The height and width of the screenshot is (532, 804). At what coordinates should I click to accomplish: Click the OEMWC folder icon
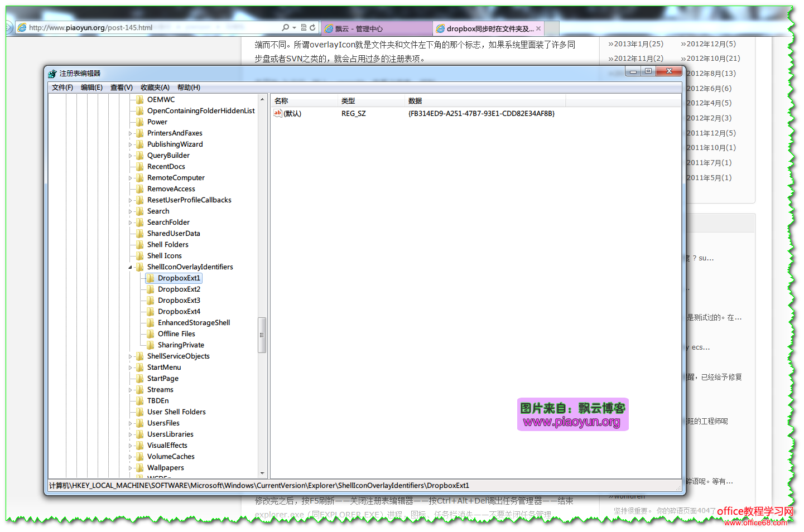tap(140, 100)
